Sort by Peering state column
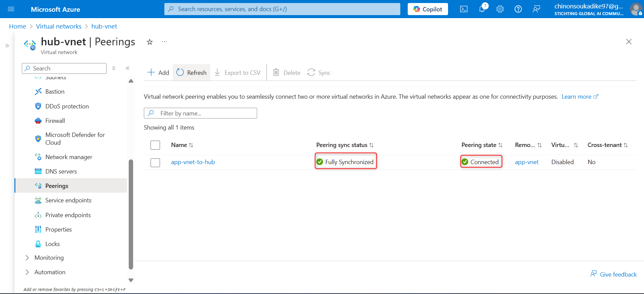 click(482, 145)
